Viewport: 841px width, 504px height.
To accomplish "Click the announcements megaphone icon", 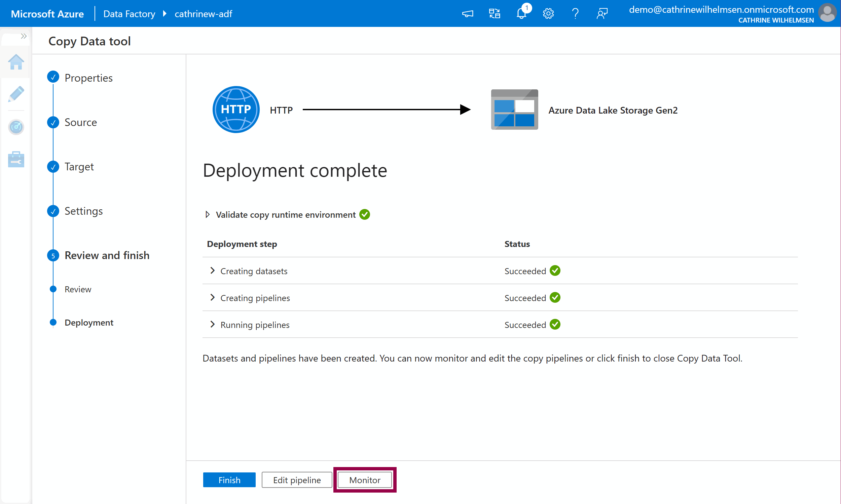I will click(x=467, y=13).
